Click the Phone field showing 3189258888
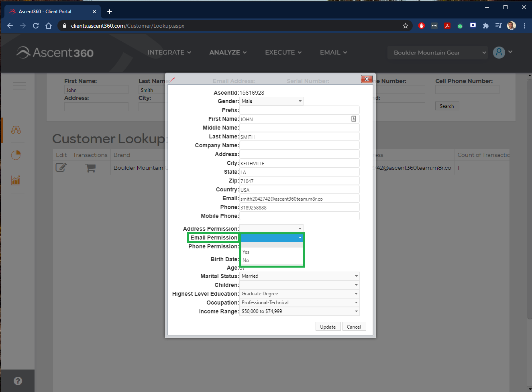 pyautogui.click(x=300, y=207)
